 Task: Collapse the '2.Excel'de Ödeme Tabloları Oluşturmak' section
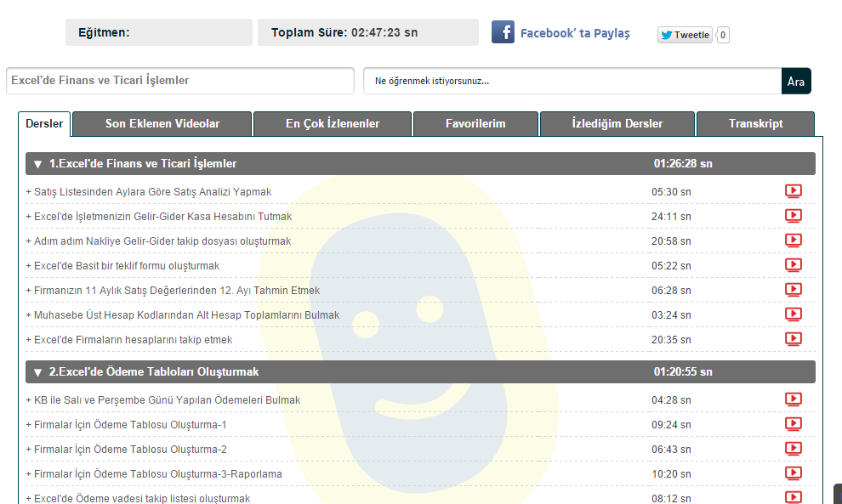pyautogui.click(x=38, y=372)
